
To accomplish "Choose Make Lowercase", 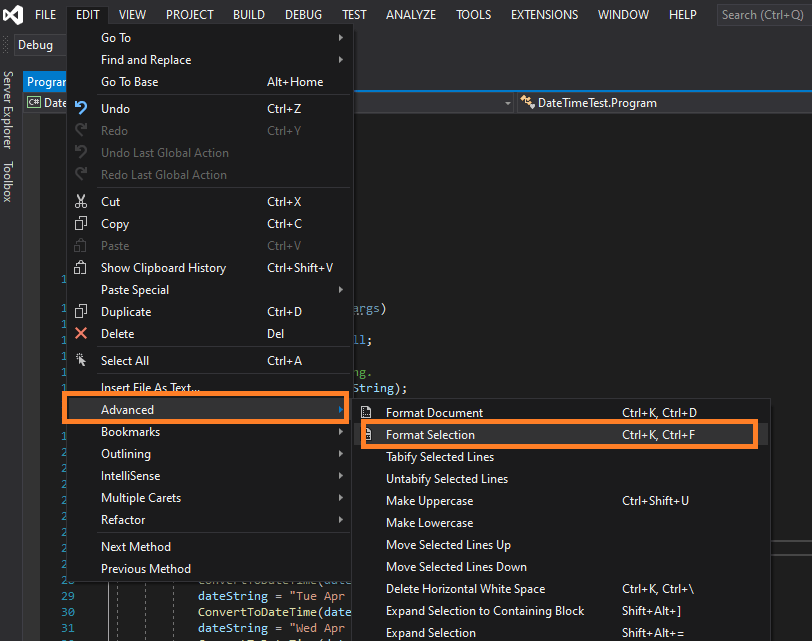I will click(561, 522).
